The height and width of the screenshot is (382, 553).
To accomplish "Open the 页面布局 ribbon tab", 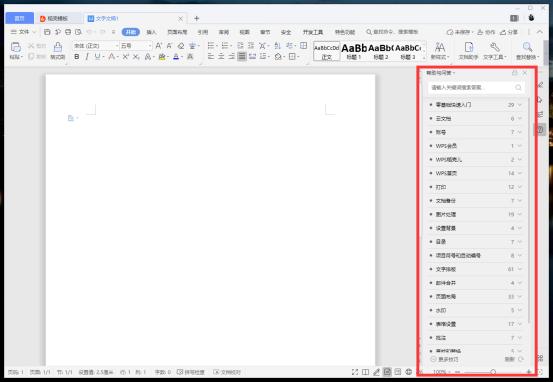I will click(177, 32).
